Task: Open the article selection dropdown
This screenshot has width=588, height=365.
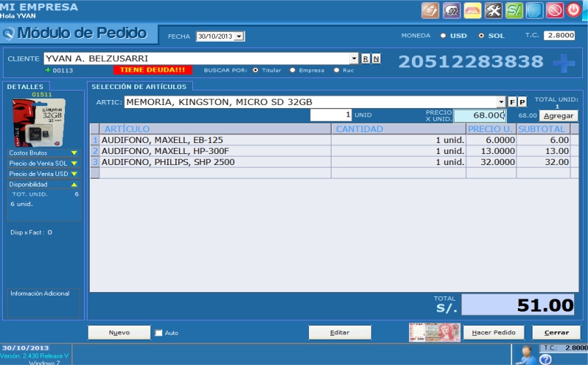Action: coord(501,102)
